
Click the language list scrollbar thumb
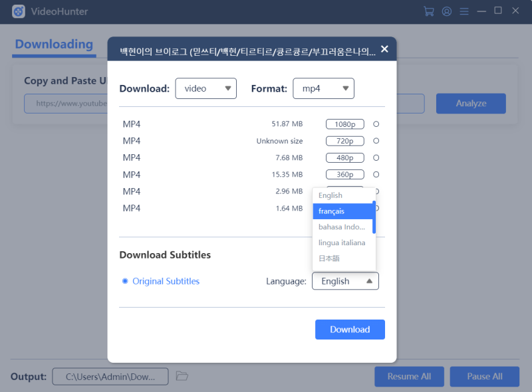click(374, 217)
